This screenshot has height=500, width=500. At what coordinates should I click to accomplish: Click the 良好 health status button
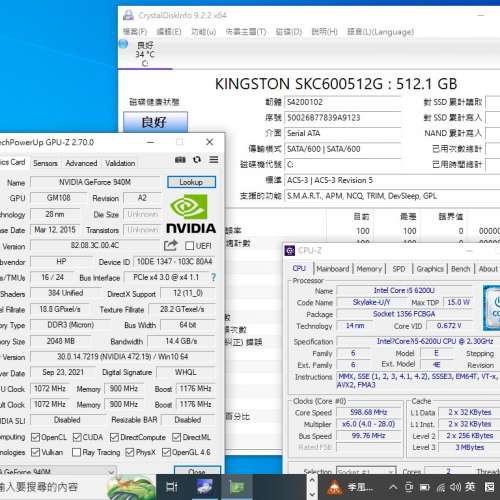155,122
